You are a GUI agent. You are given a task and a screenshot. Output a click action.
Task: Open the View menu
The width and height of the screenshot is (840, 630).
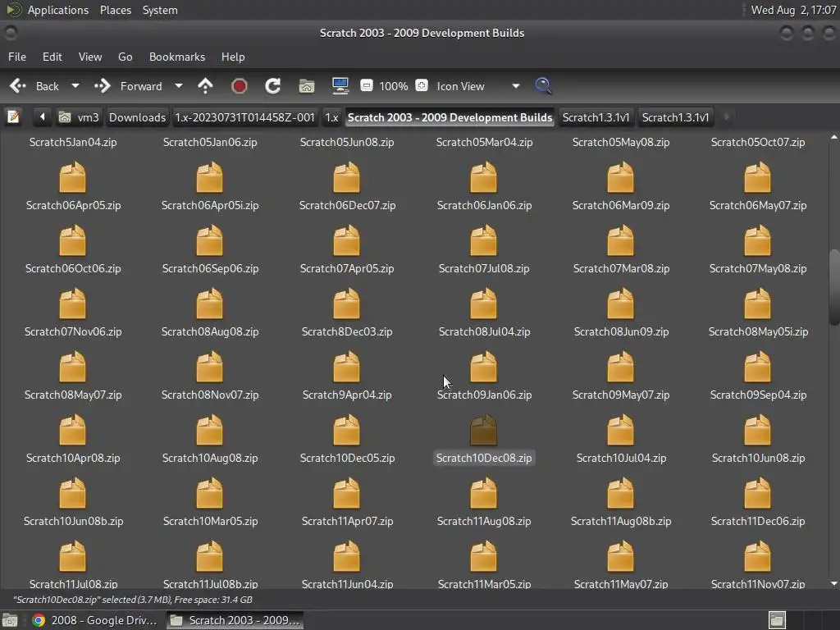pos(90,57)
